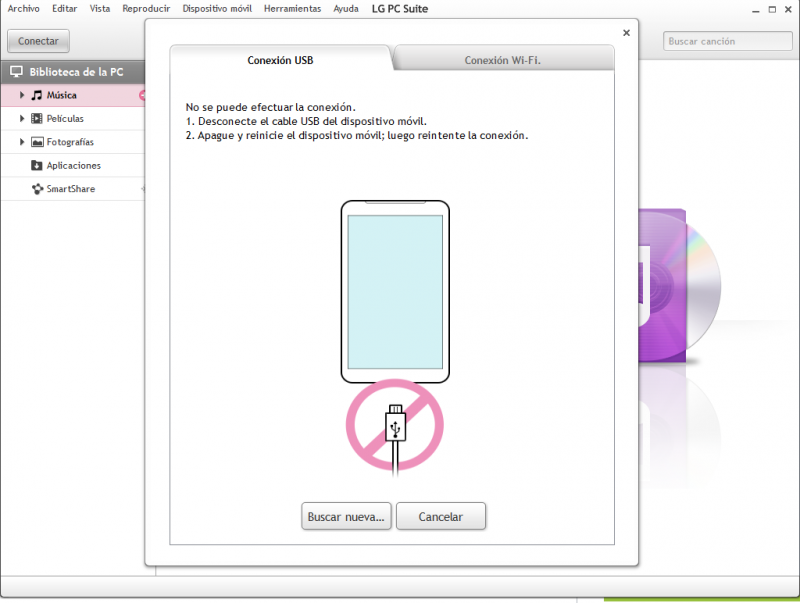Click the purple music disc artwork
Viewport: 800px width, 603px height.
pos(680,285)
